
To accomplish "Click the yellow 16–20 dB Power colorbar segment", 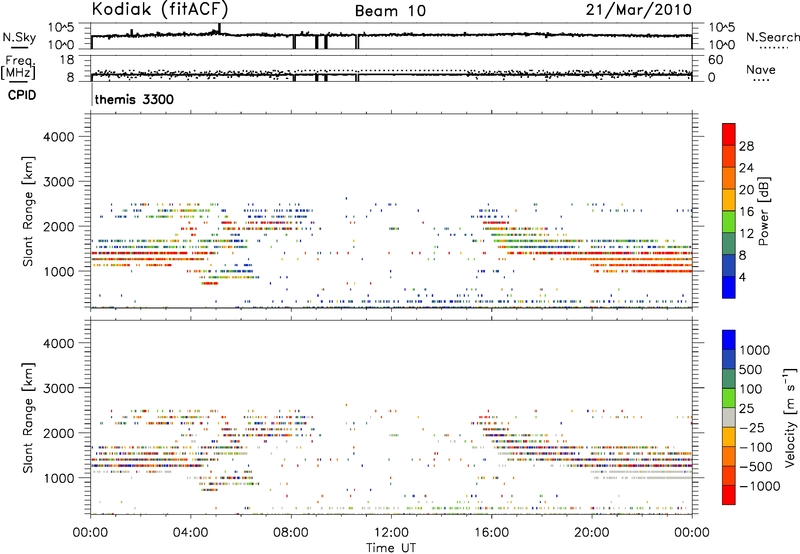I will click(x=729, y=200).
